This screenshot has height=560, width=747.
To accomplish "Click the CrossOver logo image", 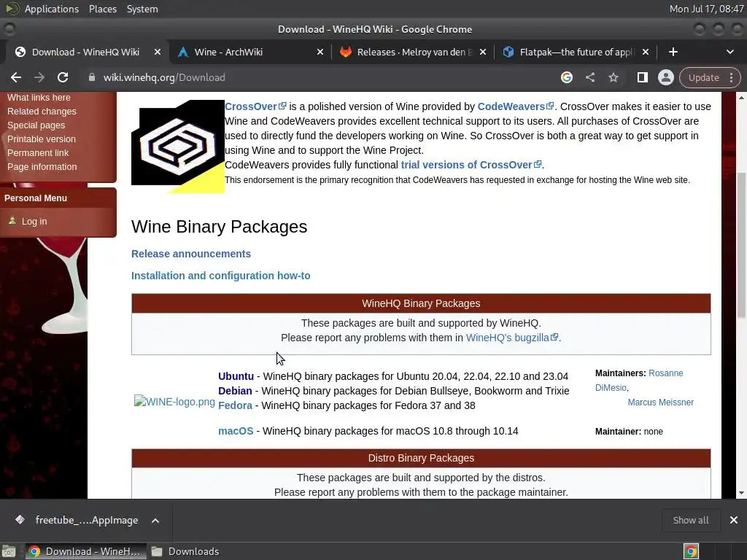I will [x=178, y=146].
